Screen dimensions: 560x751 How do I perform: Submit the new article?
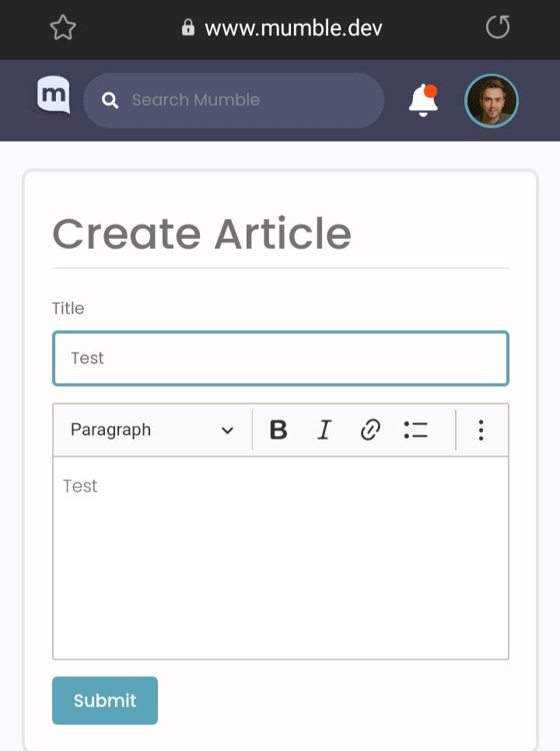pos(104,700)
